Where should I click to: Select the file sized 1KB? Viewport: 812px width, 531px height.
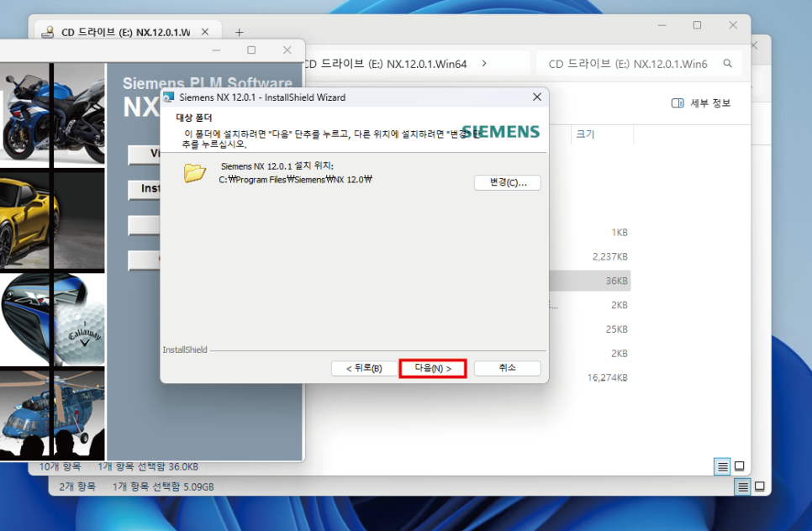point(620,233)
